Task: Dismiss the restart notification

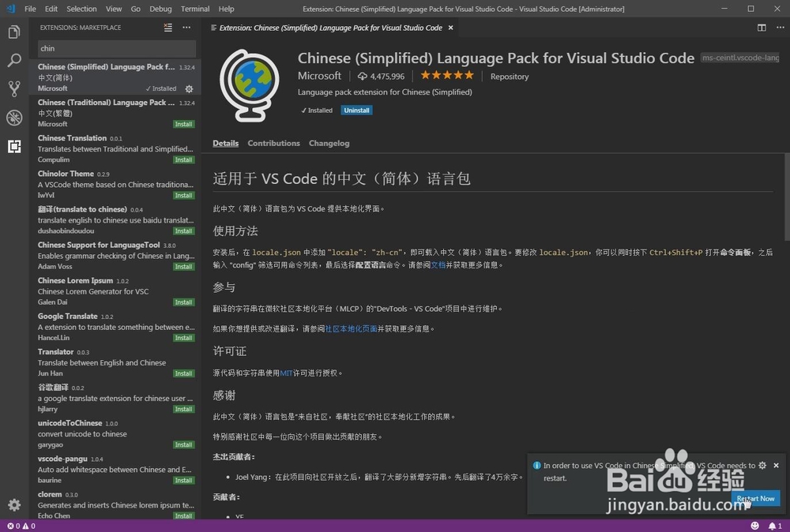Action: tap(777, 466)
